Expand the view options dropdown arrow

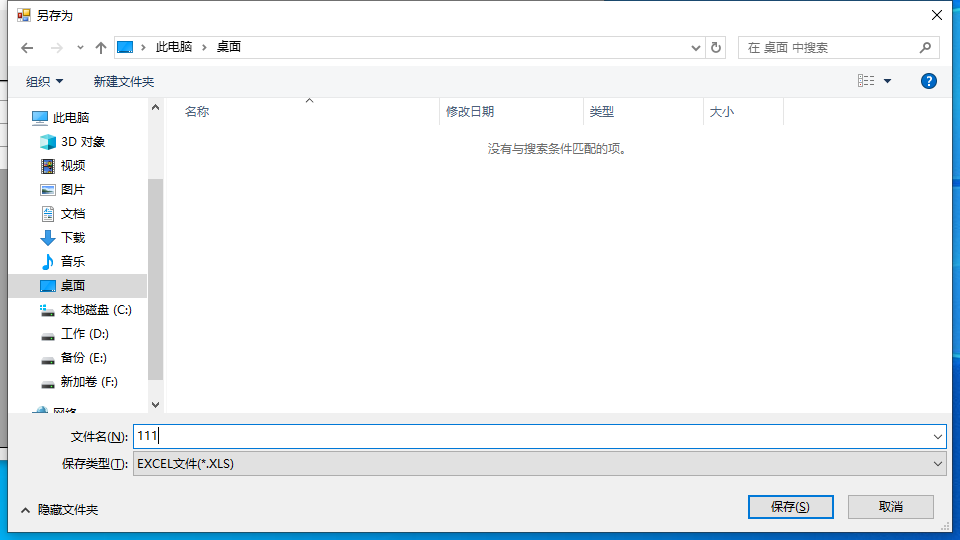point(887,81)
